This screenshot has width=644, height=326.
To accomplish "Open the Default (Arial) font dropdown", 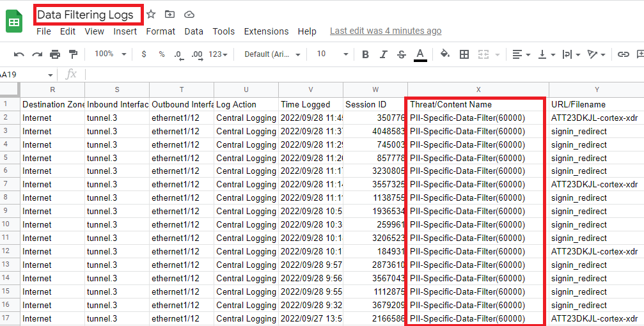I will click(272, 54).
